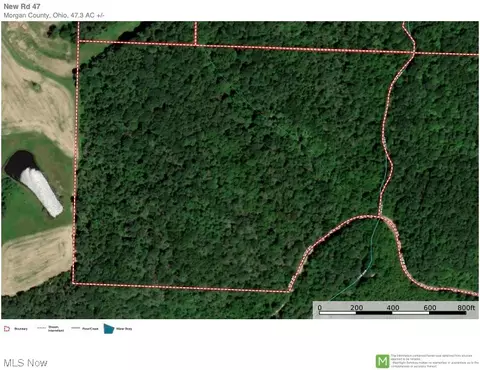Click the "Boundary" legend label

[x=21, y=329]
